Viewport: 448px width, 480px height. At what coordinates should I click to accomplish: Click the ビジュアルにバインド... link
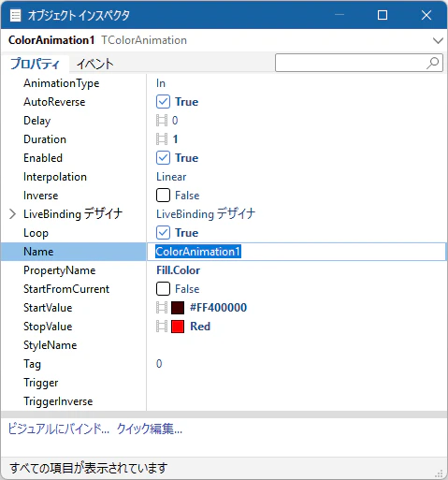pos(59,429)
